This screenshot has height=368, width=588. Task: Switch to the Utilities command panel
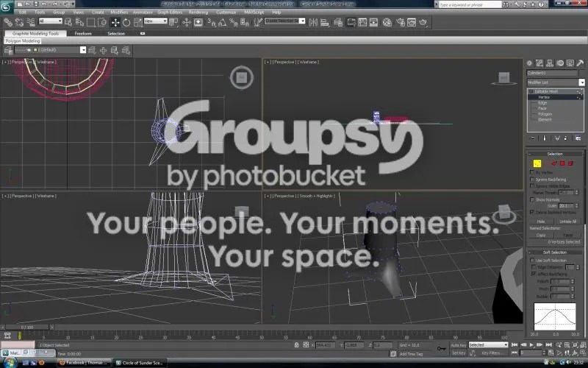point(580,63)
